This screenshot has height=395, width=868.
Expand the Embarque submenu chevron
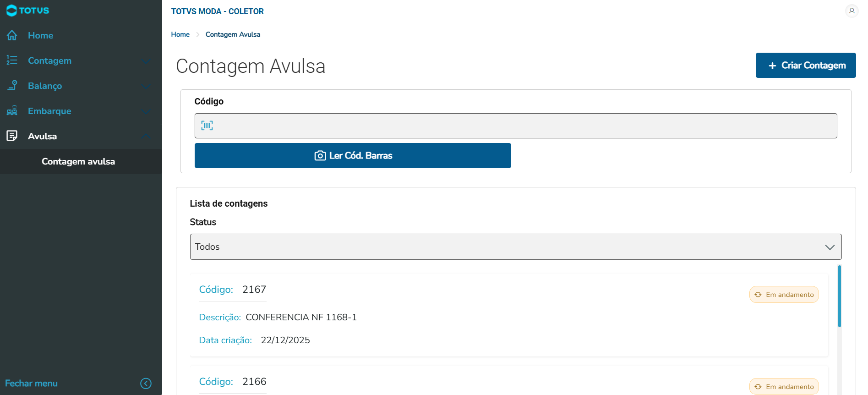tap(146, 111)
